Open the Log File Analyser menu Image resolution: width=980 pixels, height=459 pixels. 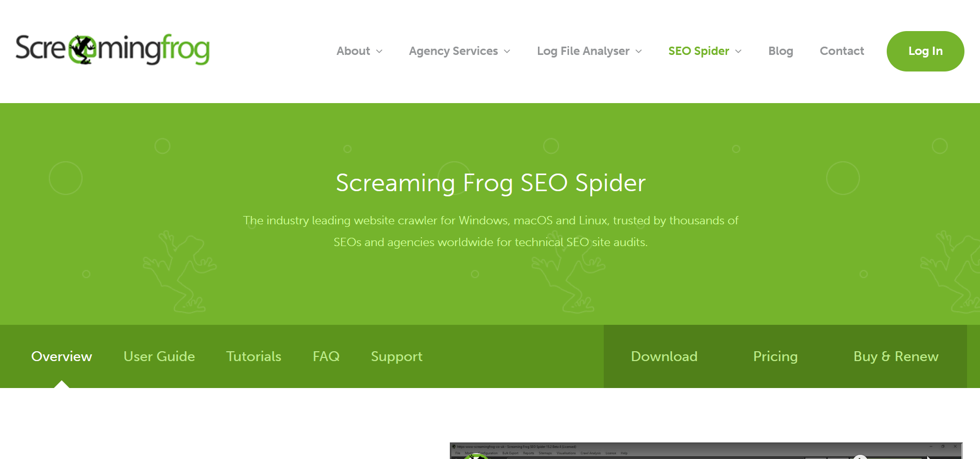click(x=583, y=51)
